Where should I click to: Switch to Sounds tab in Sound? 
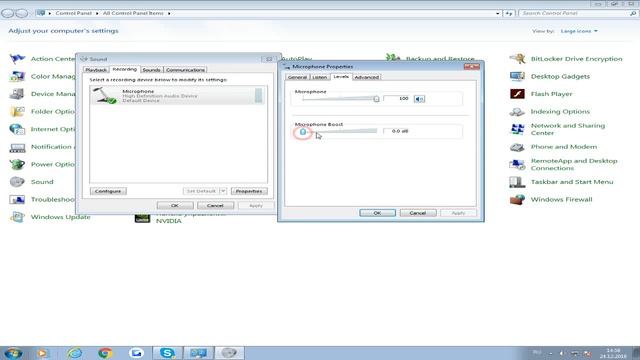151,70
